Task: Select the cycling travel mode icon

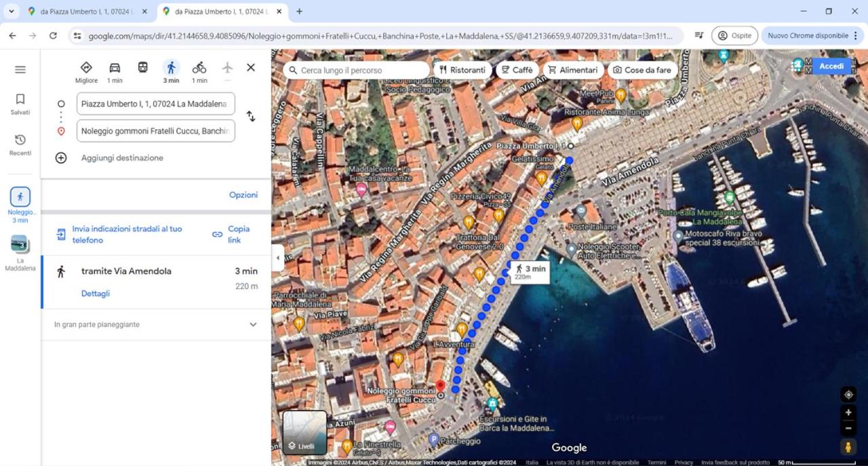Action: (199, 68)
